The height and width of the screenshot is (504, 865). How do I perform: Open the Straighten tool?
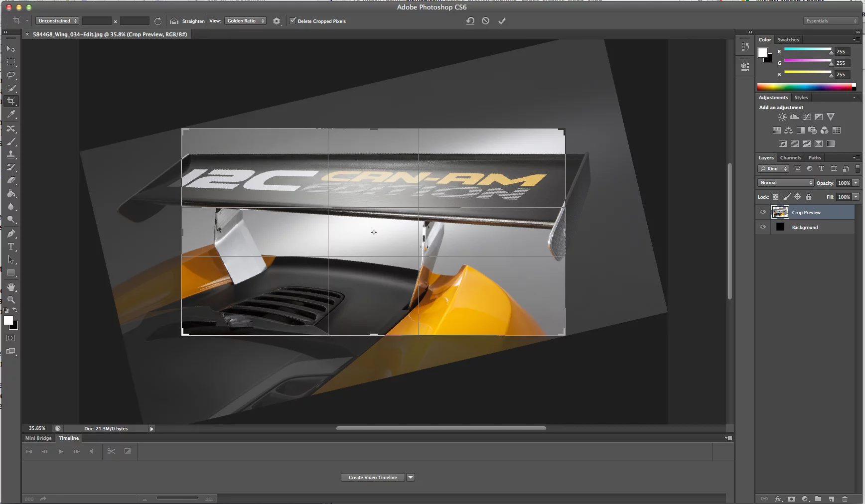tap(187, 21)
